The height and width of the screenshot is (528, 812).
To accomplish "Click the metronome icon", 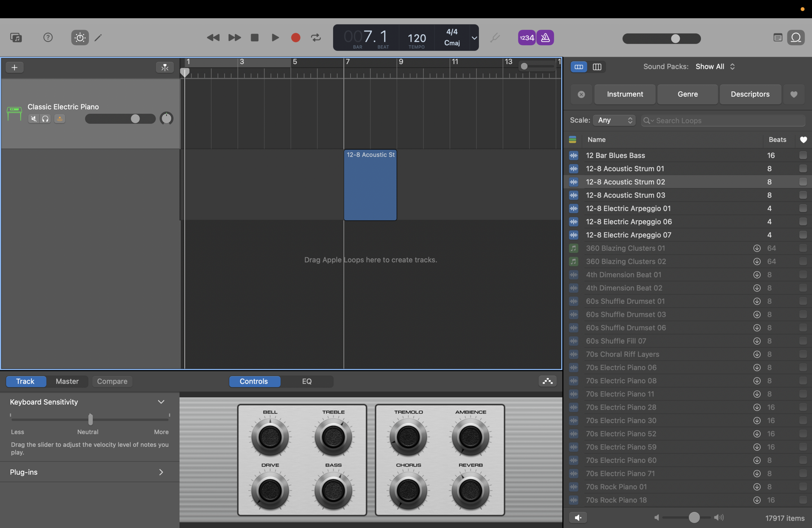I will [x=545, y=37].
